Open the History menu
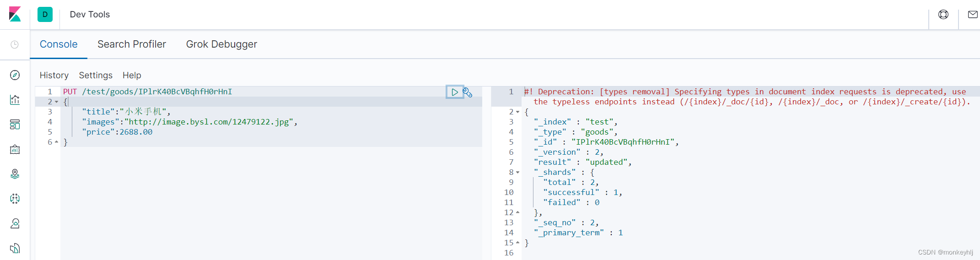Image resolution: width=980 pixels, height=260 pixels. pyautogui.click(x=54, y=75)
